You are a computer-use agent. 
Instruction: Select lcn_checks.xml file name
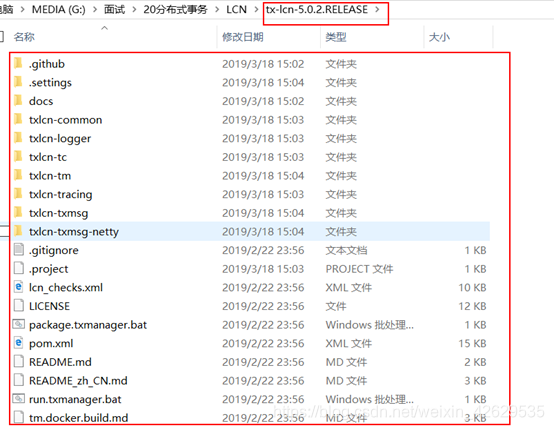tap(66, 287)
